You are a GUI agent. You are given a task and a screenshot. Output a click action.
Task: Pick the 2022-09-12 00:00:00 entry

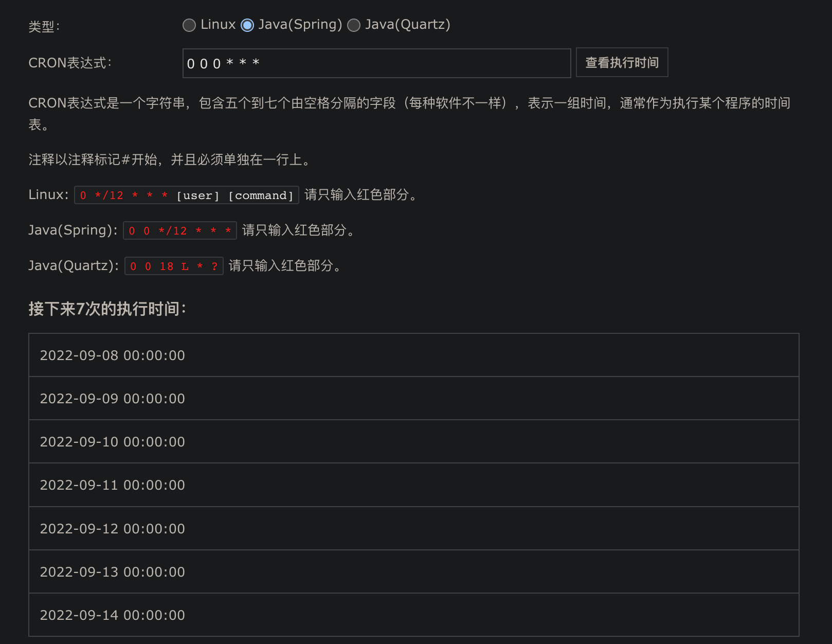[413, 529]
